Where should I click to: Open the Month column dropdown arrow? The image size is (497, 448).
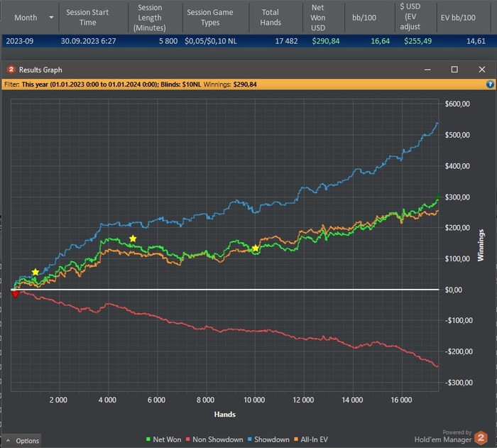point(51,18)
